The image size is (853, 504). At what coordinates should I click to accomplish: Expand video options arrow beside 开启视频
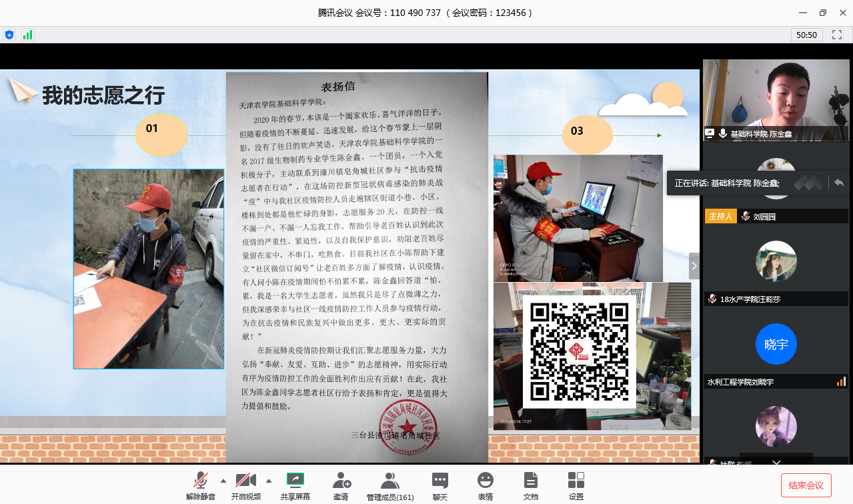point(269,480)
